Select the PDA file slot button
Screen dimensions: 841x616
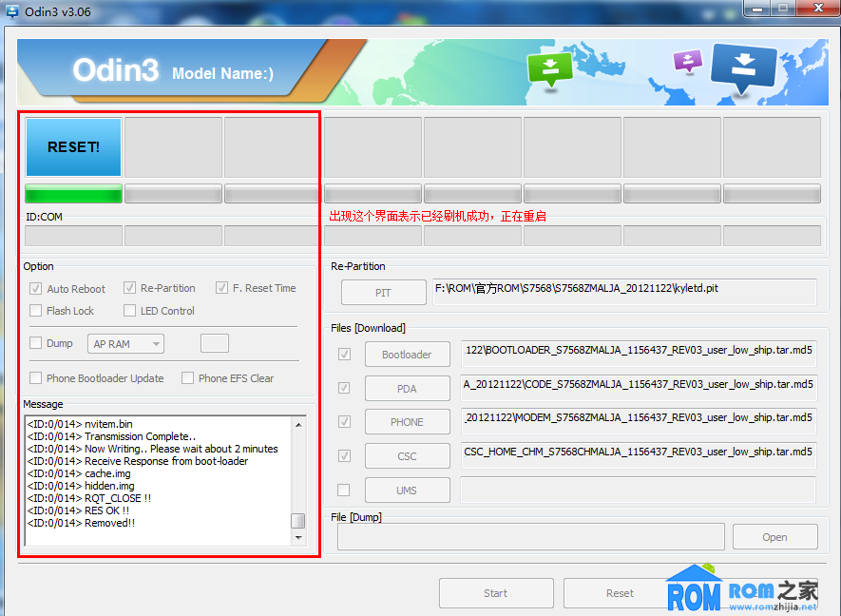click(x=407, y=388)
